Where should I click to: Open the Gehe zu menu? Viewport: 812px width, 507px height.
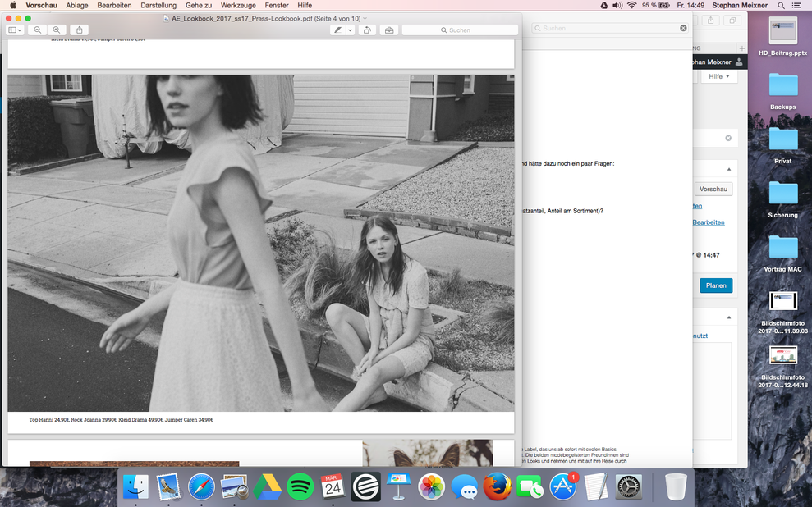tap(199, 5)
